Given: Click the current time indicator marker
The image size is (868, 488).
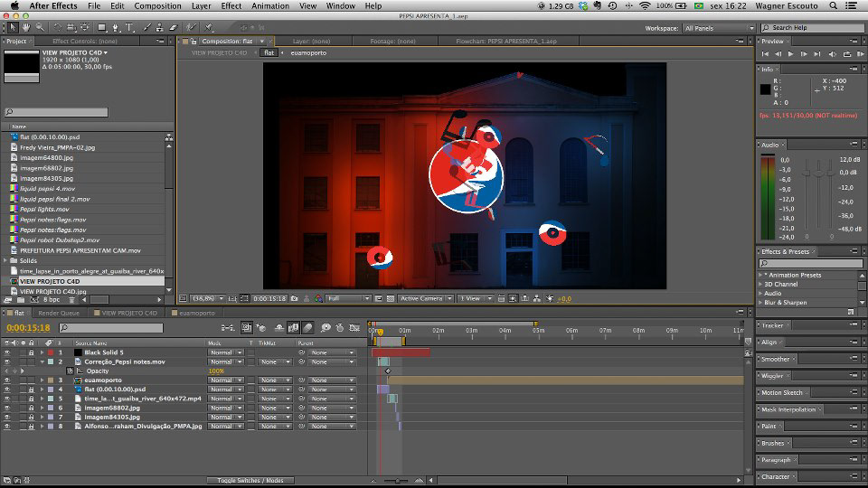Looking at the screenshot, I should coord(381,332).
